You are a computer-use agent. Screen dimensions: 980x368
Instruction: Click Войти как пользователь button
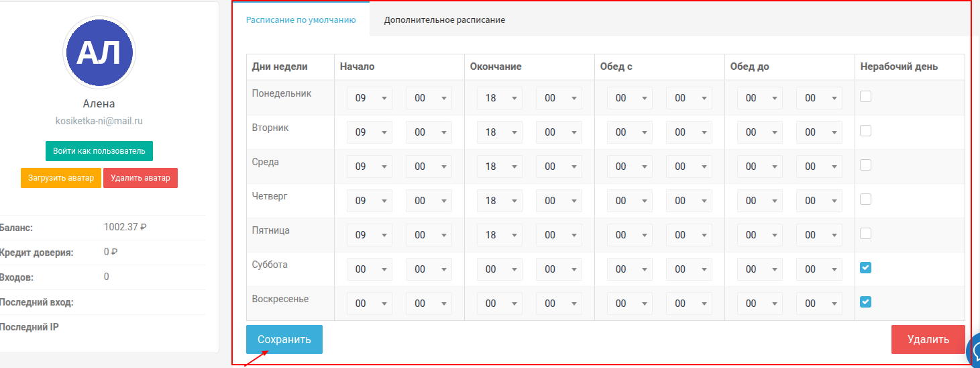pos(99,151)
